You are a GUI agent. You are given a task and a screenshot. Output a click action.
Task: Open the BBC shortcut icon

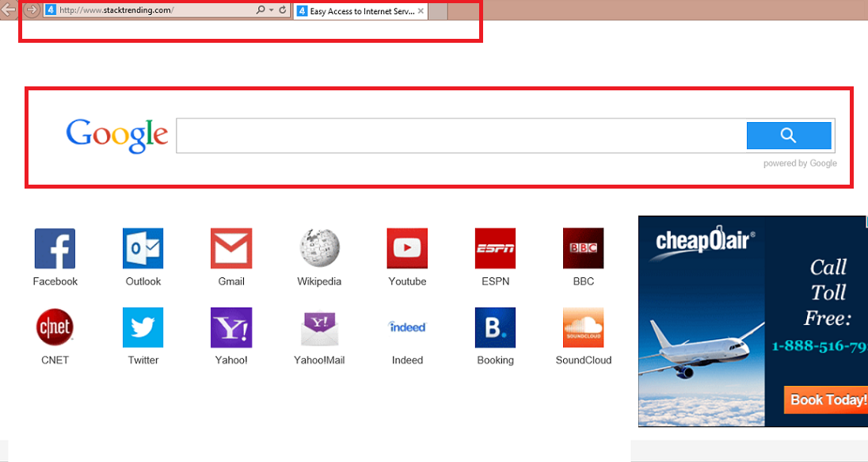click(583, 249)
